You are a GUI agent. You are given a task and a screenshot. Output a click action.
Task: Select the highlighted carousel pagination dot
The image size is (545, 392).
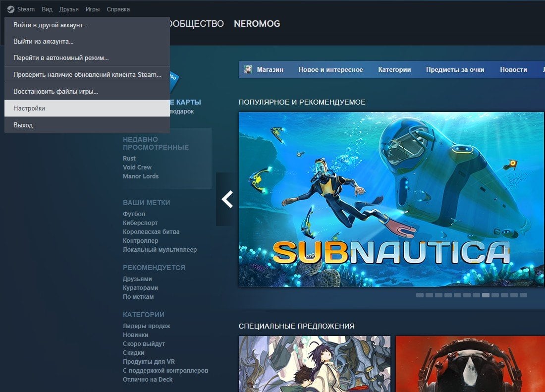pyautogui.click(x=486, y=295)
